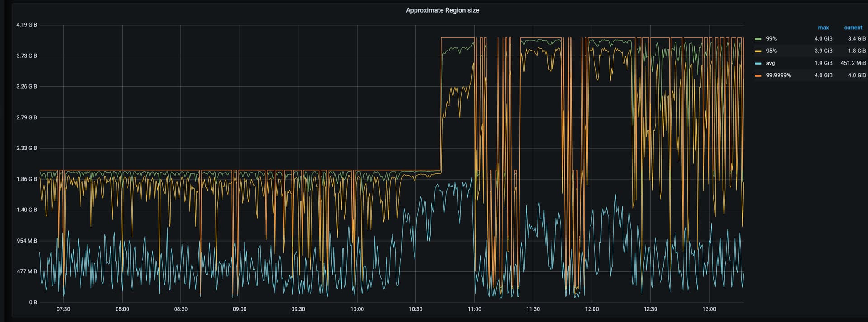Click current value 1.8 GiB for 95%

(x=857, y=51)
